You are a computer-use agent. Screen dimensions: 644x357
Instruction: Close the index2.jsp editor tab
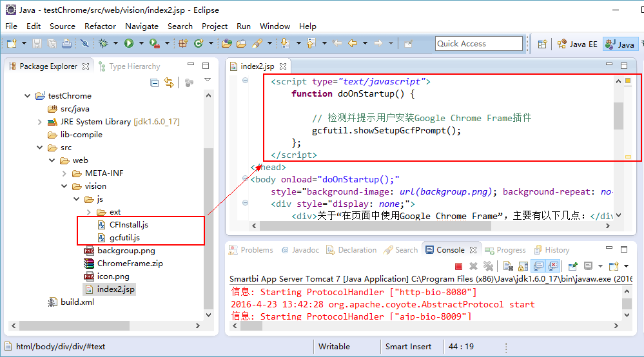click(x=283, y=66)
